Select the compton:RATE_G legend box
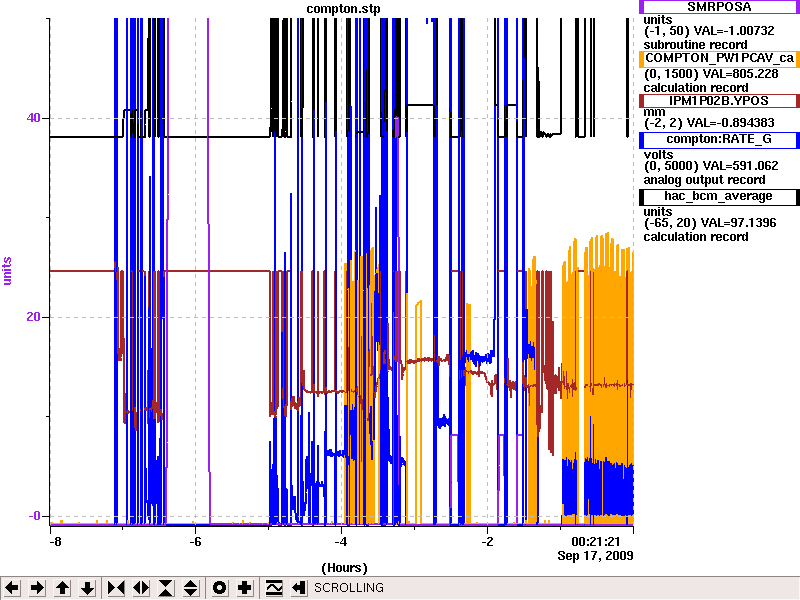Screen dimensions: 800x600 point(718,139)
